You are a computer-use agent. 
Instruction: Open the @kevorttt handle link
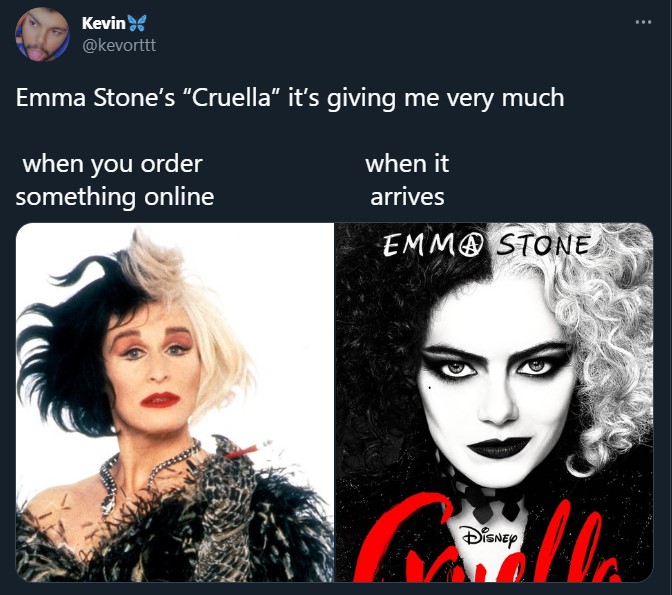point(121,46)
